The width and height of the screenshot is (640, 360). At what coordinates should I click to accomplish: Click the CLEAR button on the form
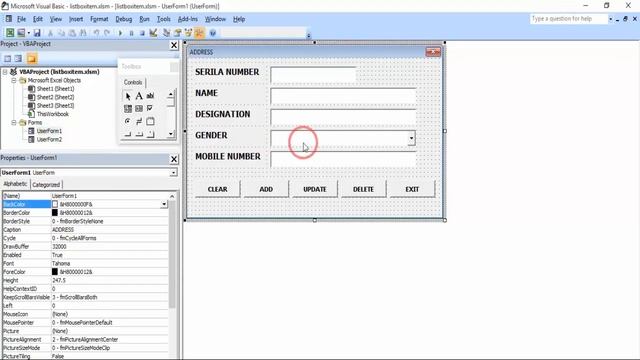pos(218,189)
